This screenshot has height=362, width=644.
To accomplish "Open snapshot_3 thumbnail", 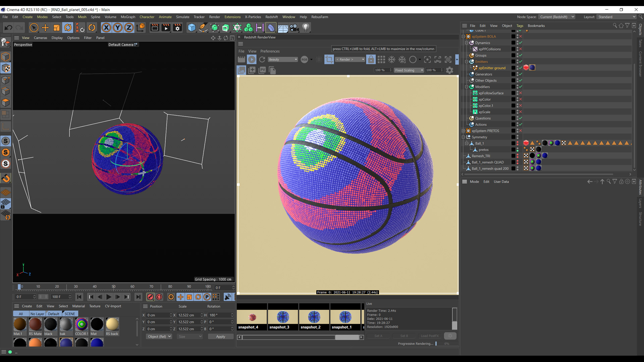I will coord(283,317).
